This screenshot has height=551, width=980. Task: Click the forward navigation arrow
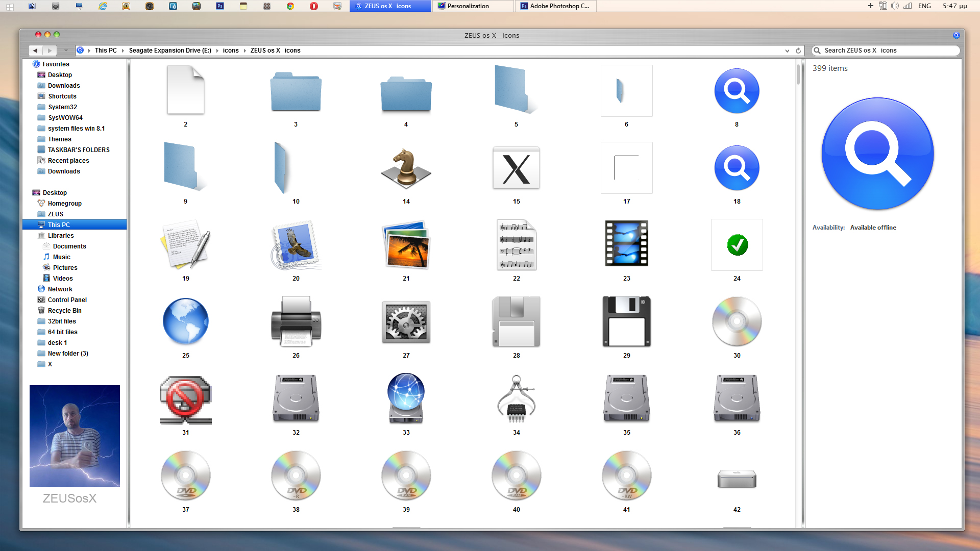[49, 51]
